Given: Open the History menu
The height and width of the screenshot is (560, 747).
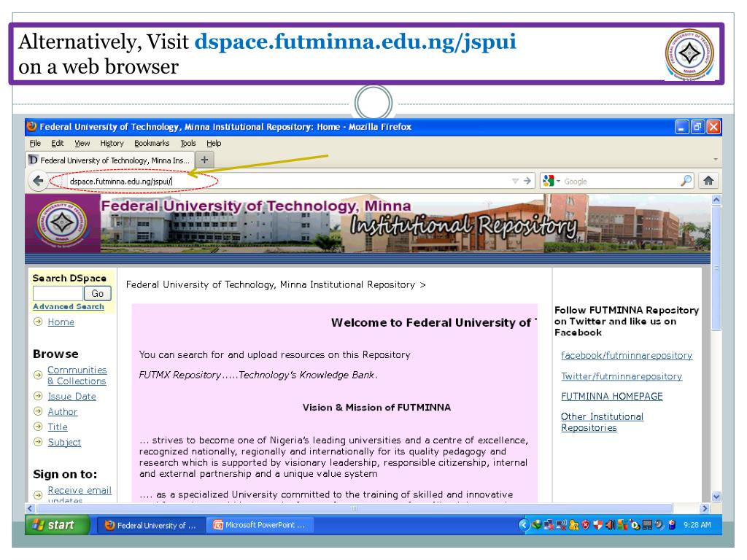Looking at the screenshot, I should coord(112,144).
